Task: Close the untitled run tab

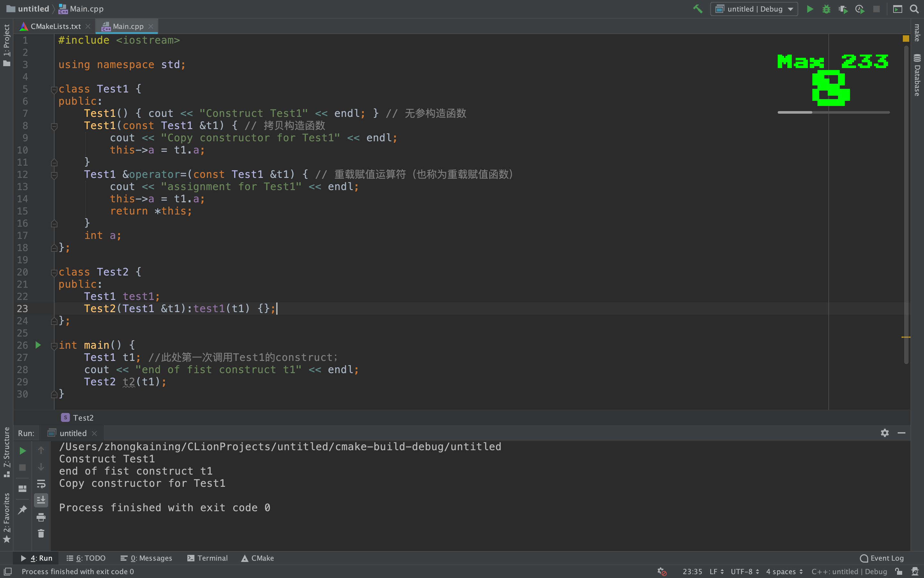Action: click(94, 433)
